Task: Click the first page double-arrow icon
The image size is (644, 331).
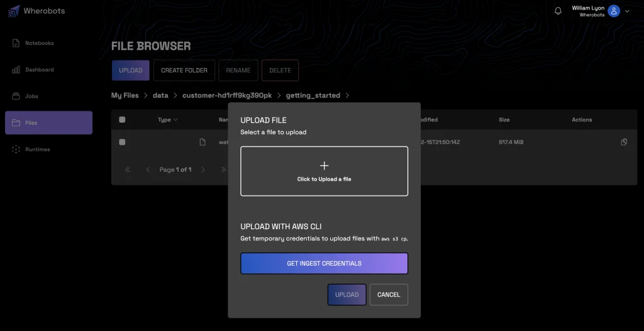Action: pos(128,169)
